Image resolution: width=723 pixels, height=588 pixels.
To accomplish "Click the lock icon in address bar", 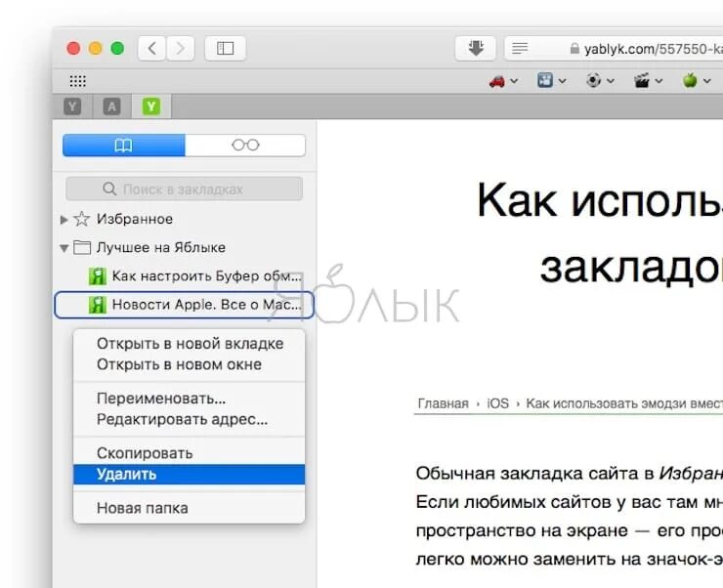I will coord(574,49).
